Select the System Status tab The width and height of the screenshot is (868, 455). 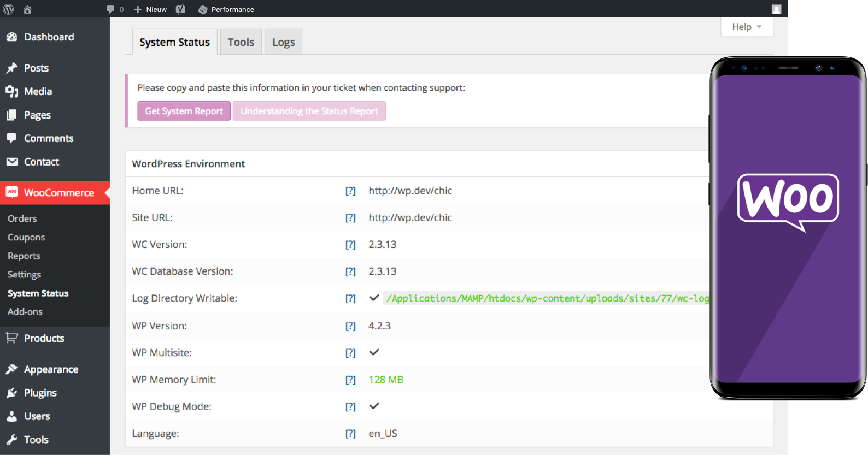174,42
